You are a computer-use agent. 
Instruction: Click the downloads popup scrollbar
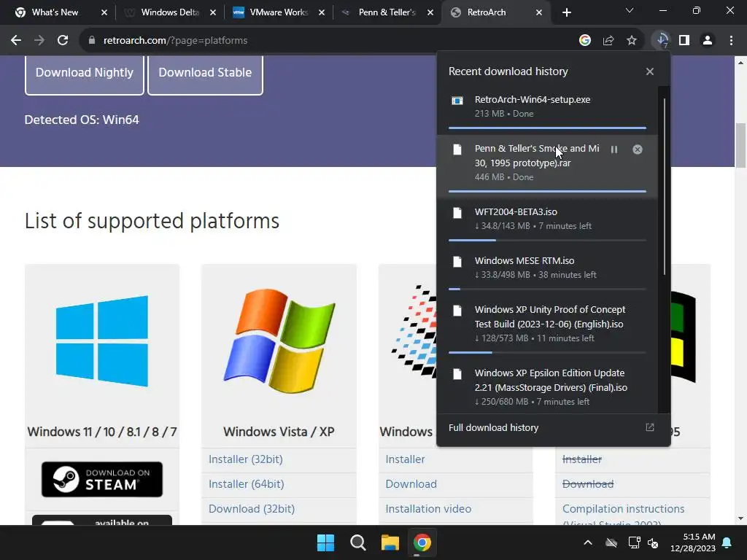click(664, 187)
